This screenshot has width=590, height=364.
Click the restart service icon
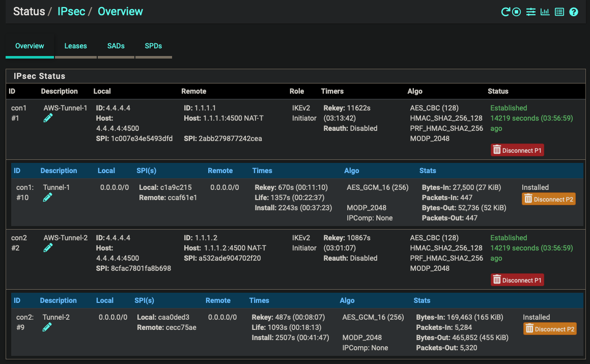coord(505,12)
